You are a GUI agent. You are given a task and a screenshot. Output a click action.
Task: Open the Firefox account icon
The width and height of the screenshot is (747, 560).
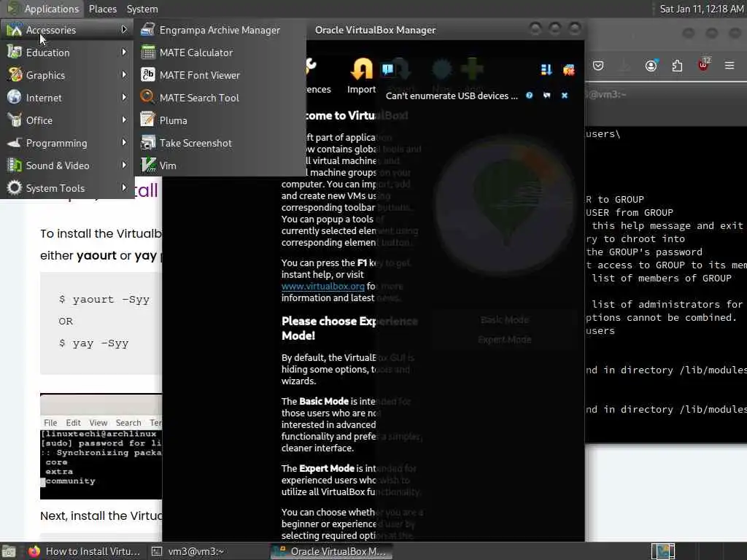coord(651,66)
